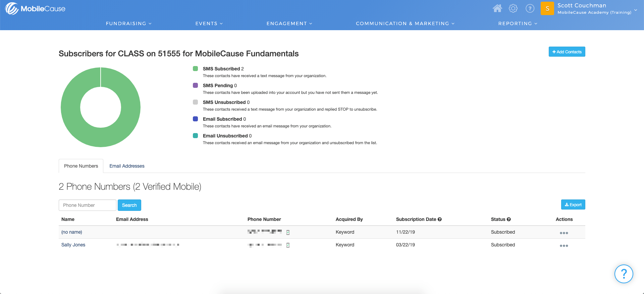
Task: Click the Search button
Action: [x=129, y=205]
